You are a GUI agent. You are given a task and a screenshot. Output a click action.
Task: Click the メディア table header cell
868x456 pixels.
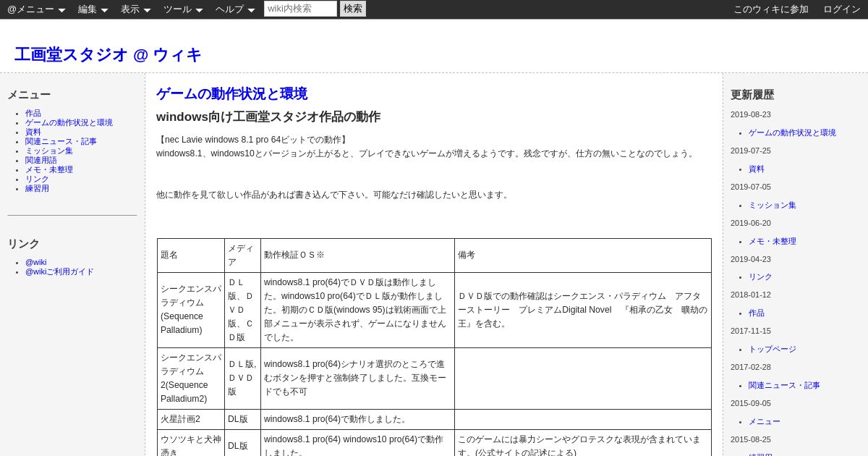coord(242,256)
